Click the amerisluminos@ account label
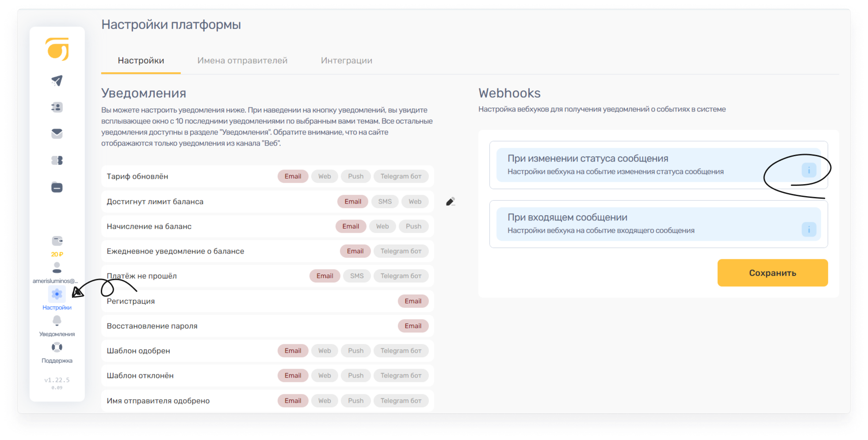 pos(55,281)
